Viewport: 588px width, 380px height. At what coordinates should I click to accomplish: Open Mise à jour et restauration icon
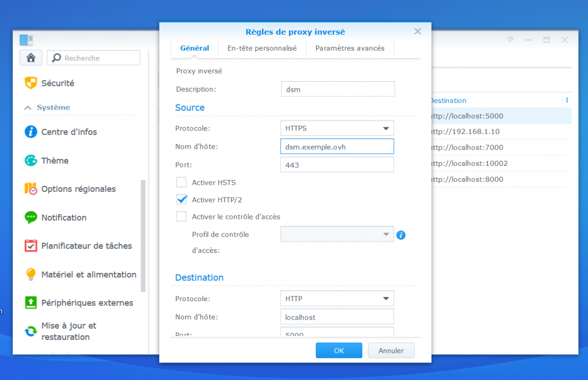pos(31,331)
